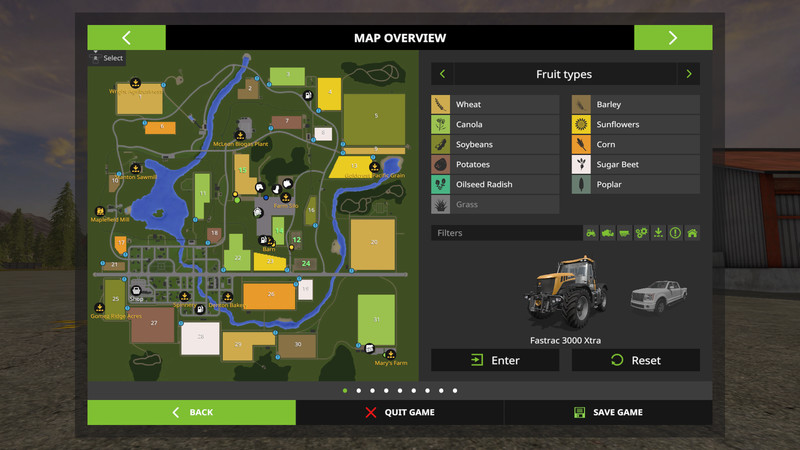The width and height of the screenshot is (800, 450).
Task: Click McLean Biogas Plant marker on map
Action: click(x=240, y=134)
